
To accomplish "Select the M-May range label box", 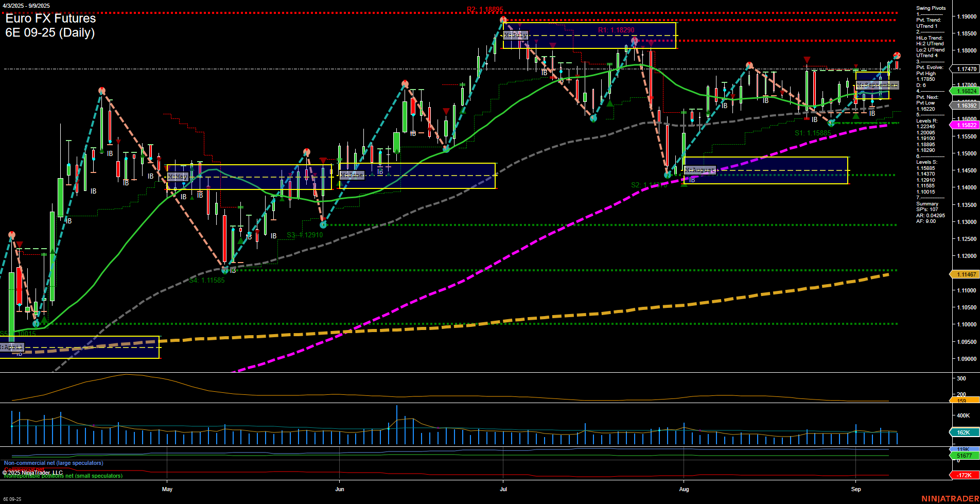I will click(179, 176).
